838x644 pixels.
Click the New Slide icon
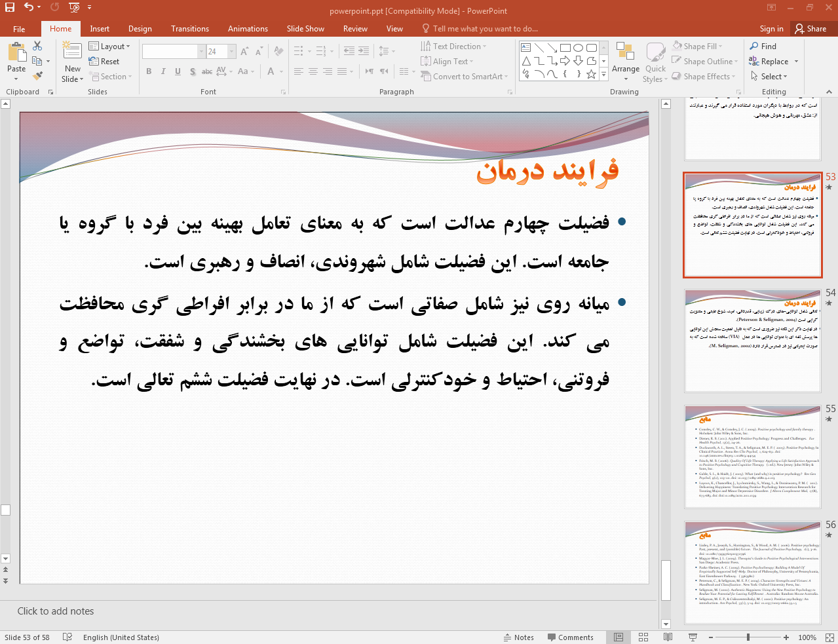[72, 52]
